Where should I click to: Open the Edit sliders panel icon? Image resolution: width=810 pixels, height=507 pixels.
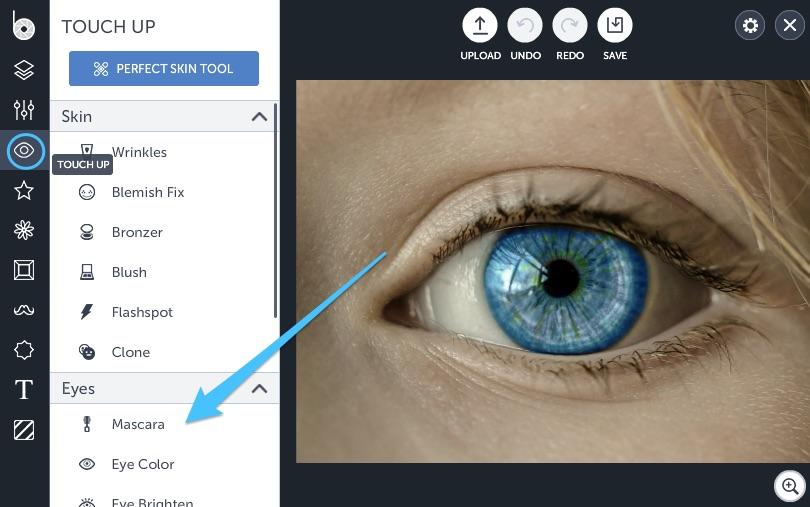(x=24, y=110)
